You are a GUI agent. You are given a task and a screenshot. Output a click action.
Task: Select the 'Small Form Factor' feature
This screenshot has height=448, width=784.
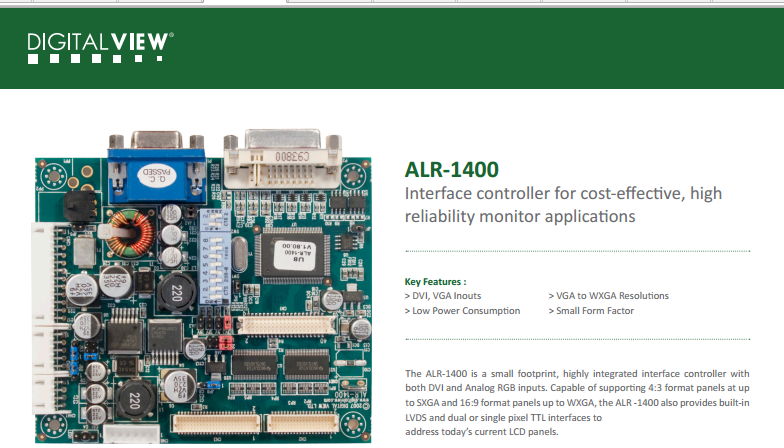[x=591, y=310]
